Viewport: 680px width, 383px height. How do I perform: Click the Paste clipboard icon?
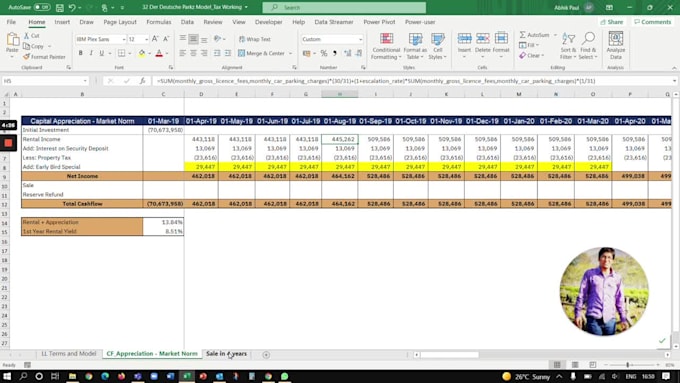pos(13,40)
